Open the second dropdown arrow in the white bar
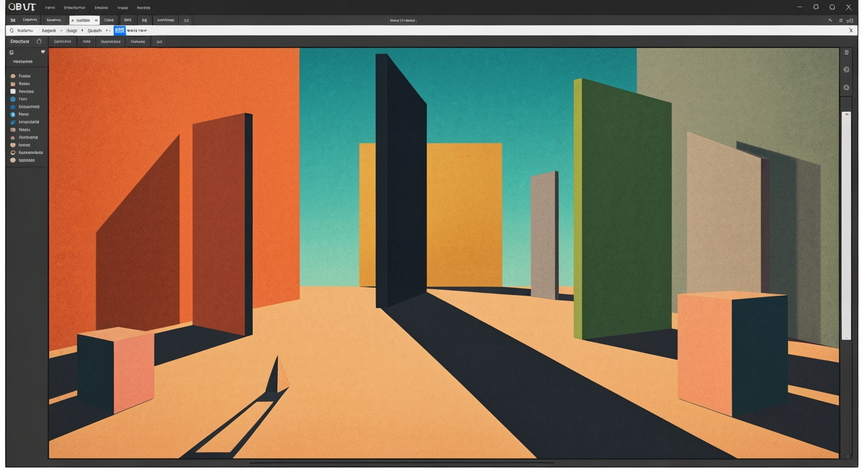Image resolution: width=864 pixels, height=471 pixels. (82, 30)
